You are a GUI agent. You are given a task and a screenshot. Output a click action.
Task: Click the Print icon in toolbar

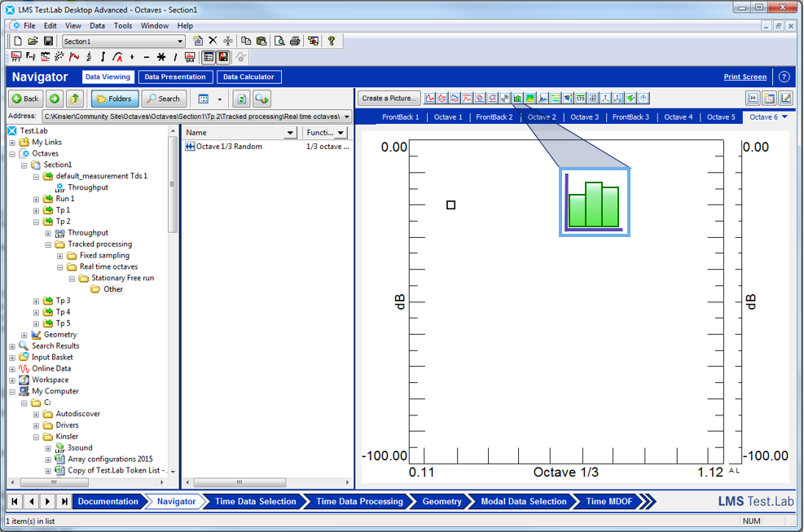(x=295, y=41)
